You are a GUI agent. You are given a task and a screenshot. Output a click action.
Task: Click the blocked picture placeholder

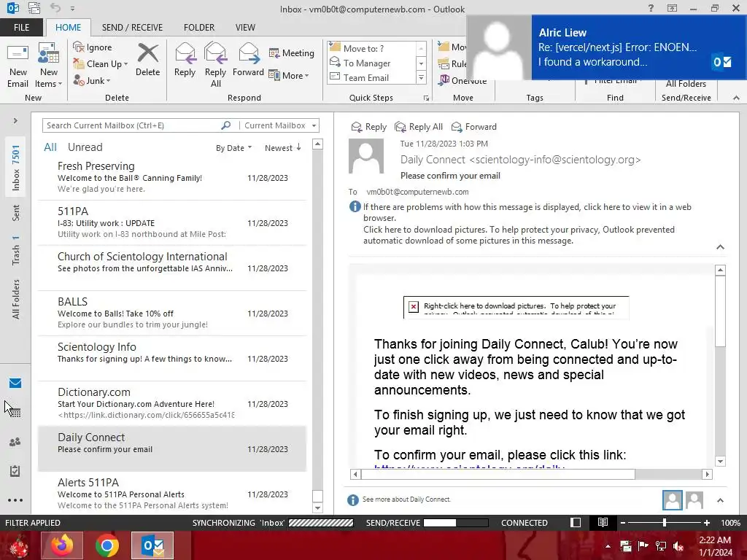tap(516, 307)
